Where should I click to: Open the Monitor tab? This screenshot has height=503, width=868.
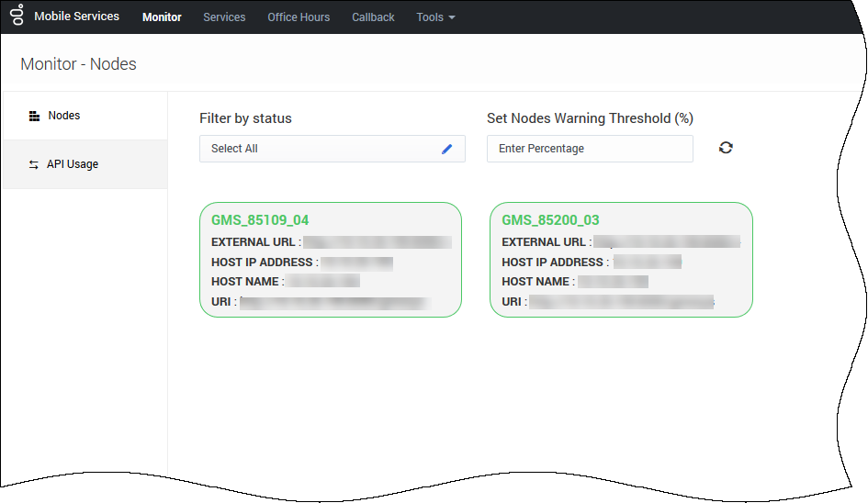[162, 17]
